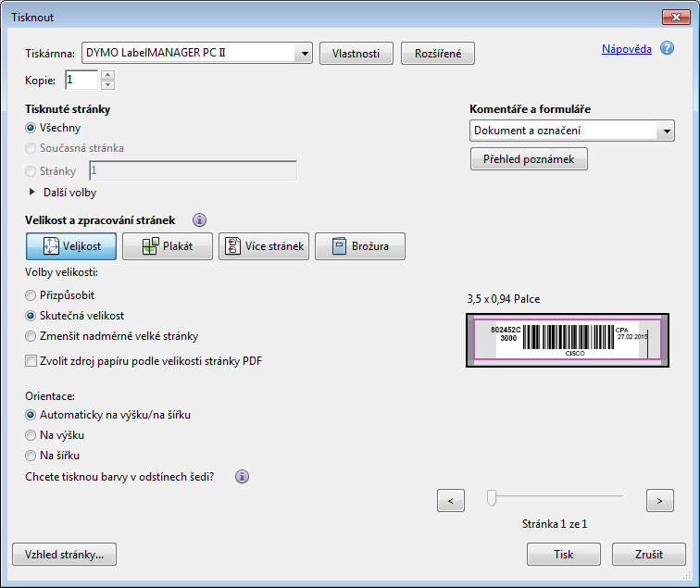Click Zrušit to cancel printing
The width and height of the screenshot is (700, 588).
coord(649,555)
